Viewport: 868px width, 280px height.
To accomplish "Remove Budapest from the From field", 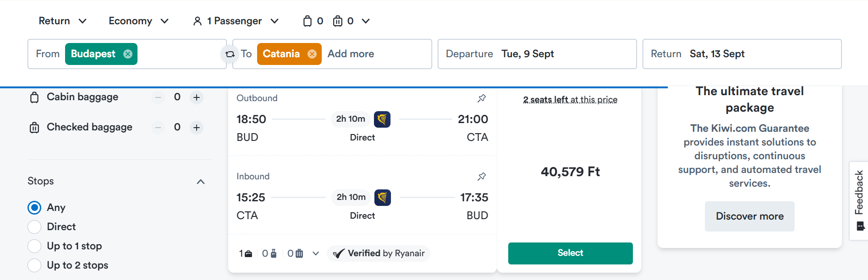I will click(128, 54).
